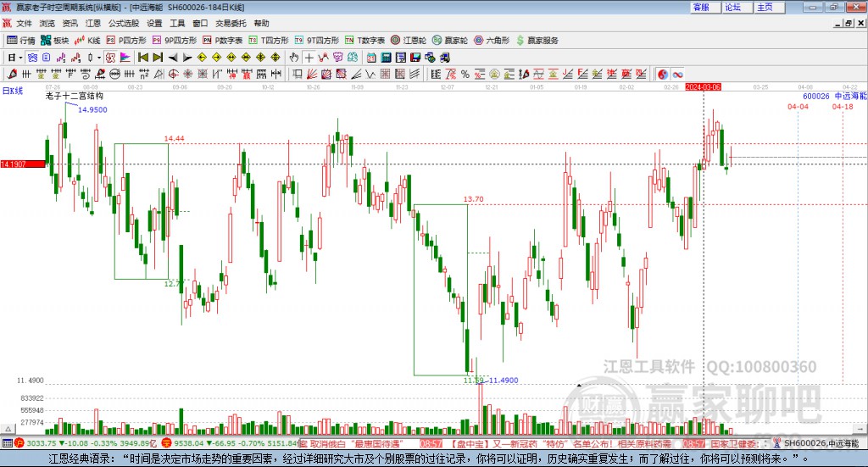Image resolution: width=868 pixels, height=467 pixels.
Task: Open the 浏览 menu
Action: click(x=47, y=23)
